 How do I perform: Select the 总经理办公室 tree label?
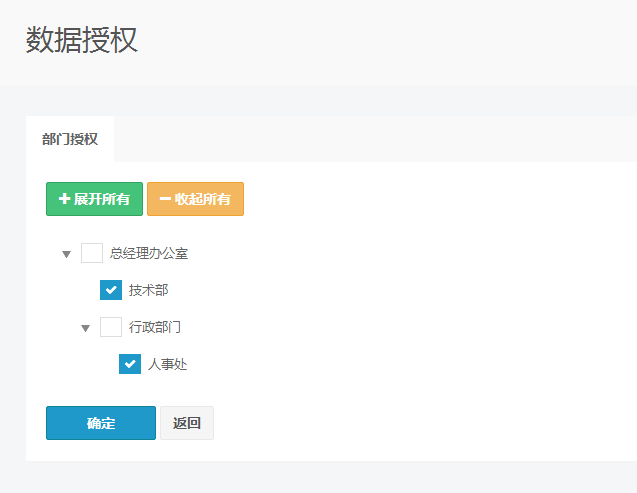click(149, 253)
